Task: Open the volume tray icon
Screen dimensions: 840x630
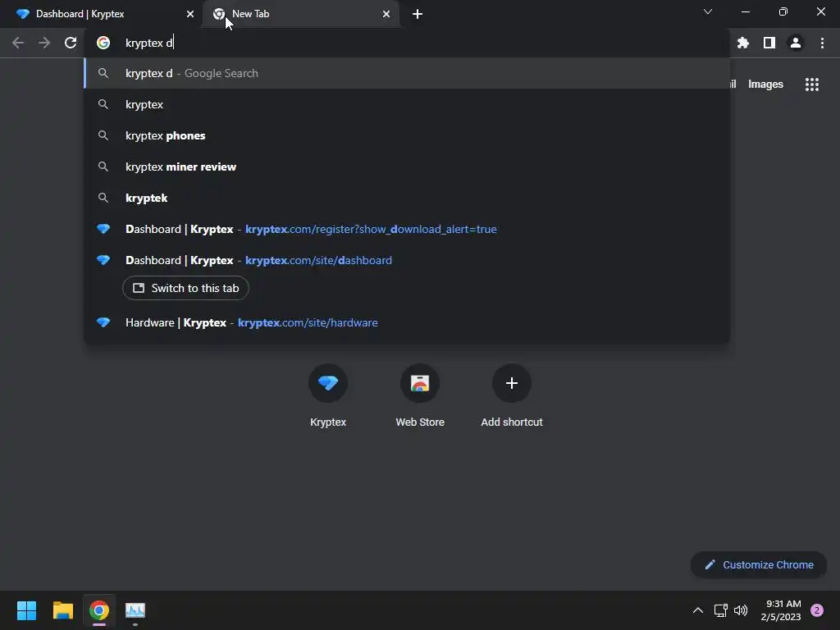Action: click(741, 610)
